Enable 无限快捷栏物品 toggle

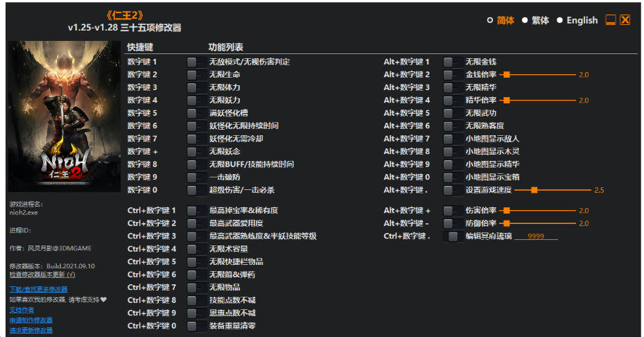point(196,262)
